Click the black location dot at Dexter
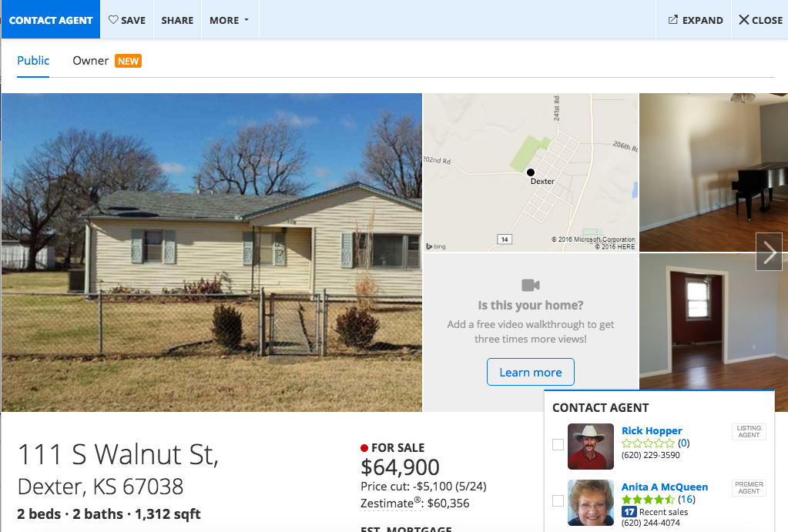788x532 pixels. coord(531,172)
